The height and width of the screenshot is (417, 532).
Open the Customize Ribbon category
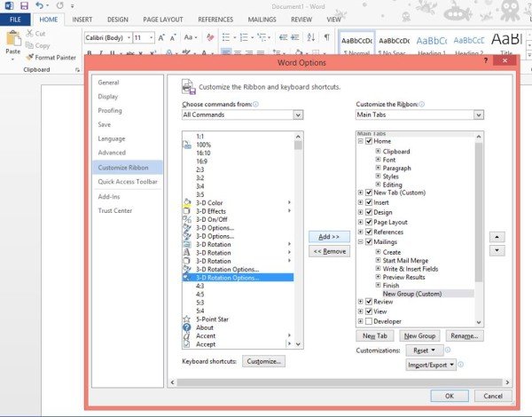127,168
